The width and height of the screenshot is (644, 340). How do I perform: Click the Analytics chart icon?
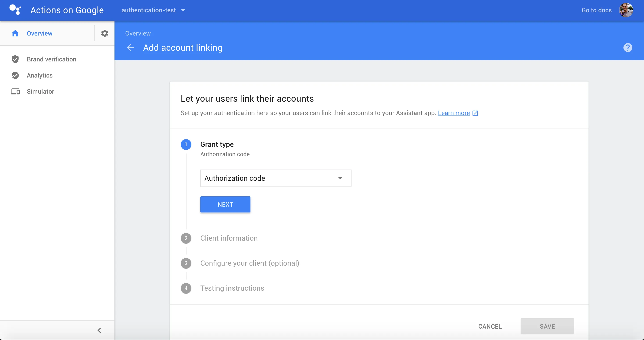click(x=15, y=75)
